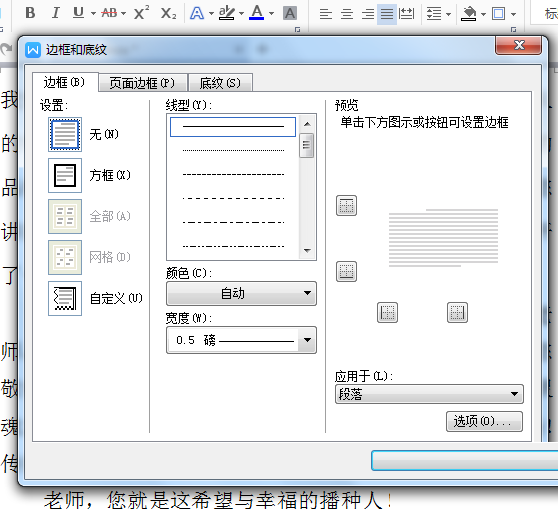Click the text highlight color icon
The height and width of the screenshot is (509, 558).
[x=227, y=13]
